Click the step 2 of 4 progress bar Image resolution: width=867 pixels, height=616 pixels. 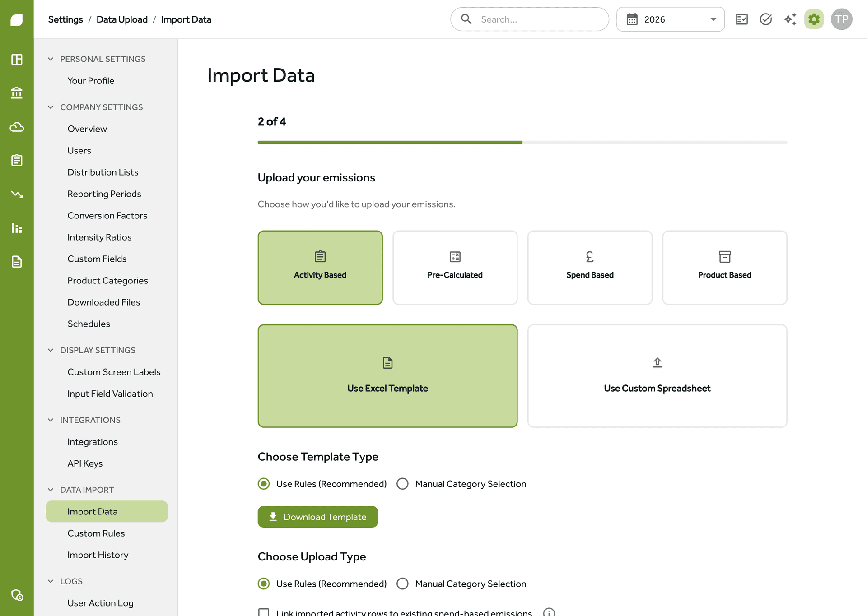point(522,142)
